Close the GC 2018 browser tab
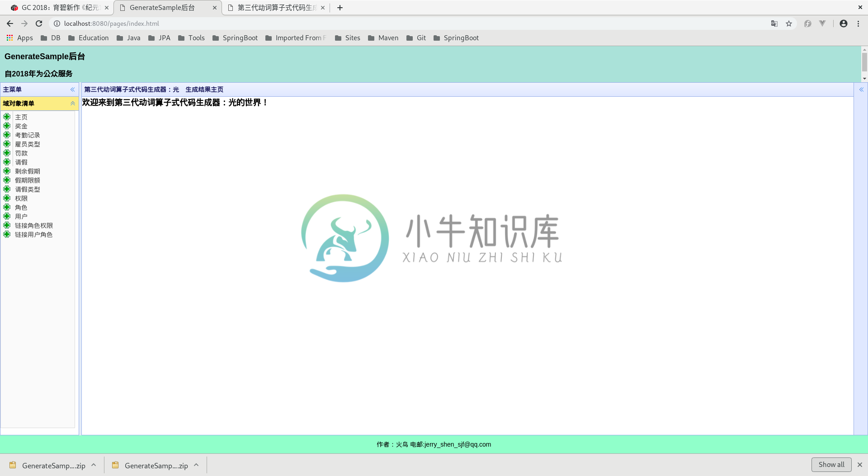The image size is (868, 476). pos(107,8)
